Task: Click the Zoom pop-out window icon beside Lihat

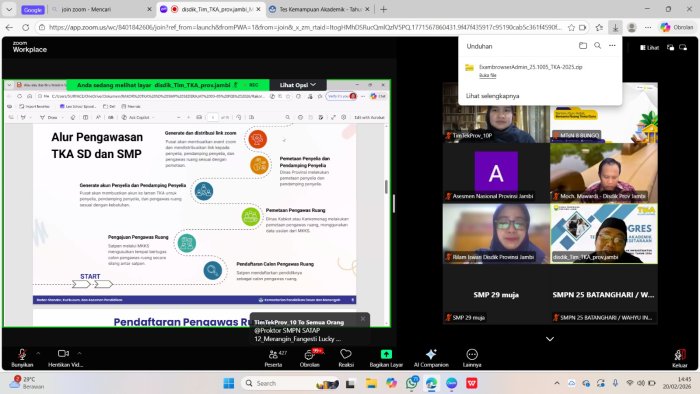Action: point(671,47)
